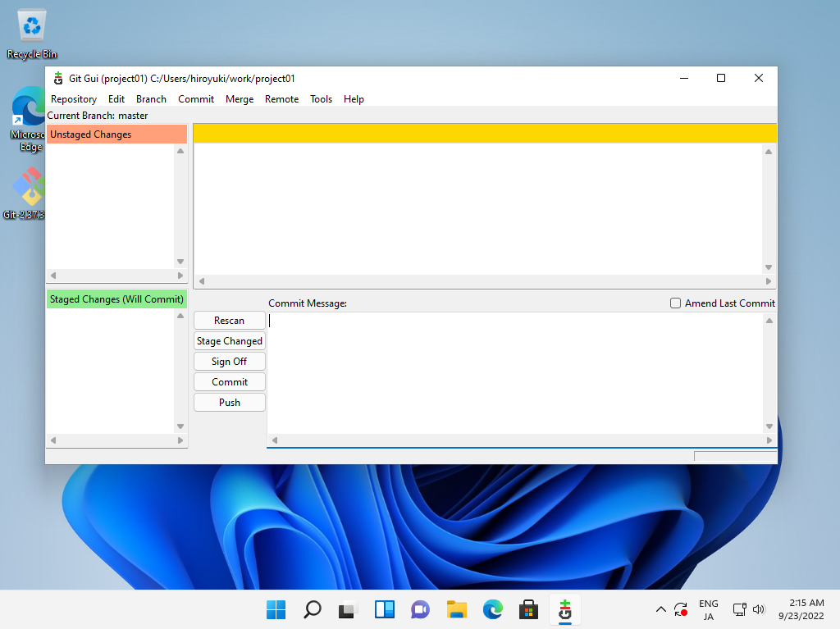Open the Branch menu
Screen dimensions: 840x629
click(x=151, y=98)
